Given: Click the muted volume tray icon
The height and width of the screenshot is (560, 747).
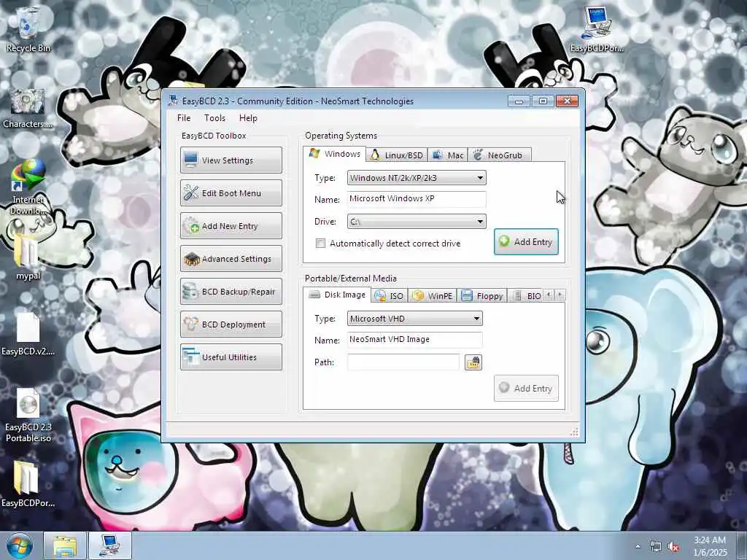Looking at the screenshot, I should tap(673, 547).
